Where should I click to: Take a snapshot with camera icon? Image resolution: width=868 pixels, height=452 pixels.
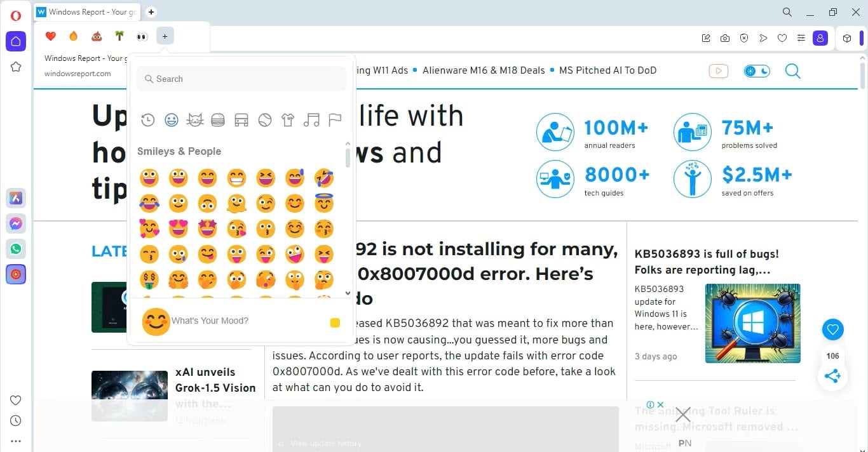coord(725,38)
